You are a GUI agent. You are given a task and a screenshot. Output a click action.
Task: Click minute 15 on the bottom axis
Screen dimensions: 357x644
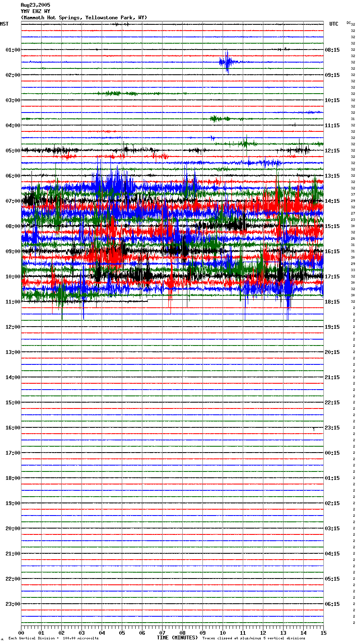(323, 633)
